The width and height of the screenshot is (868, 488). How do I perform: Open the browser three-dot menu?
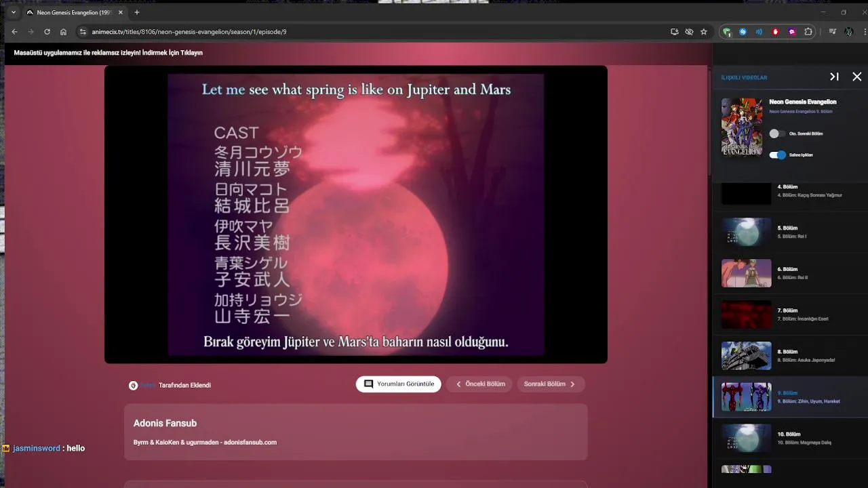(866, 32)
